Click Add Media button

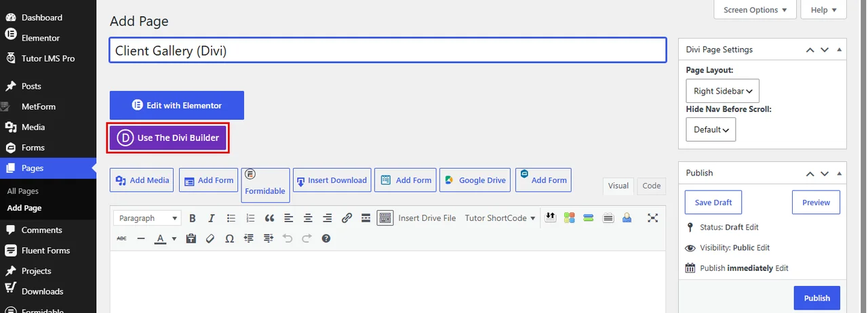(142, 180)
